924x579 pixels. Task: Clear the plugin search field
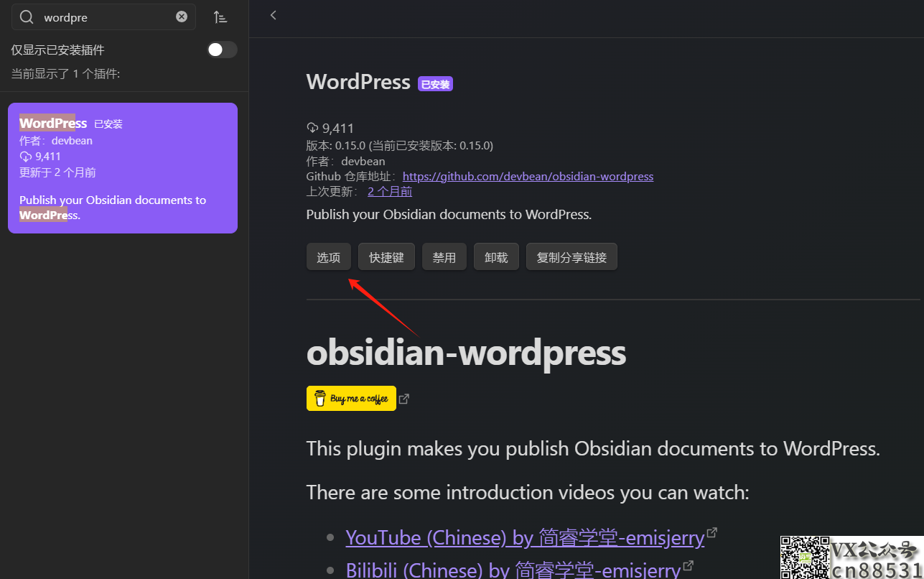182,17
